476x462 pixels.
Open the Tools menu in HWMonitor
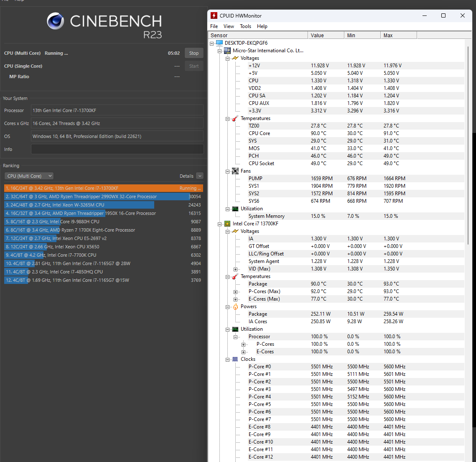[x=245, y=26]
